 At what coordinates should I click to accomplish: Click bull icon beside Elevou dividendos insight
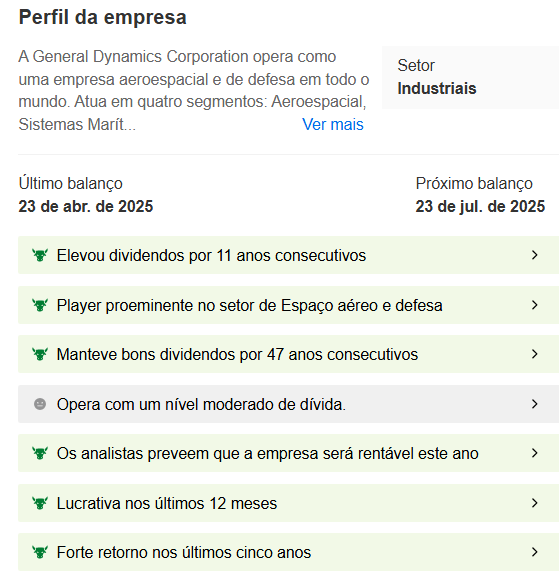[x=40, y=255]
